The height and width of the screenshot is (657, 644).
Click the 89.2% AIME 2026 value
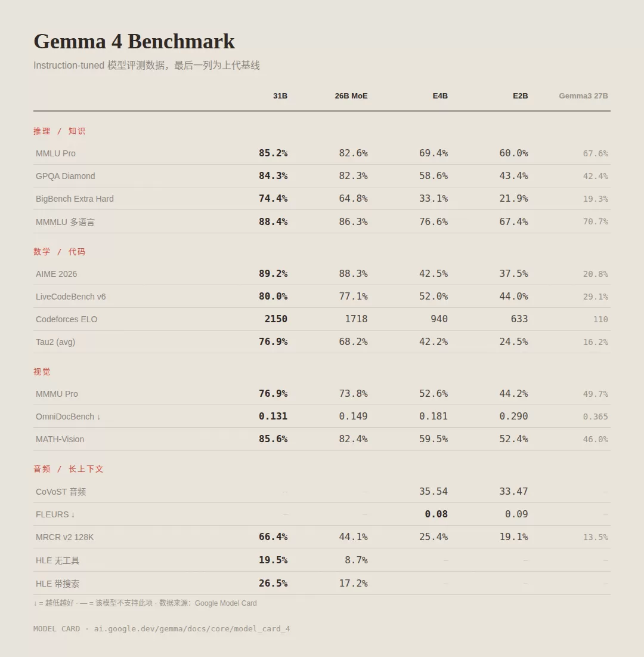[273, 274]
